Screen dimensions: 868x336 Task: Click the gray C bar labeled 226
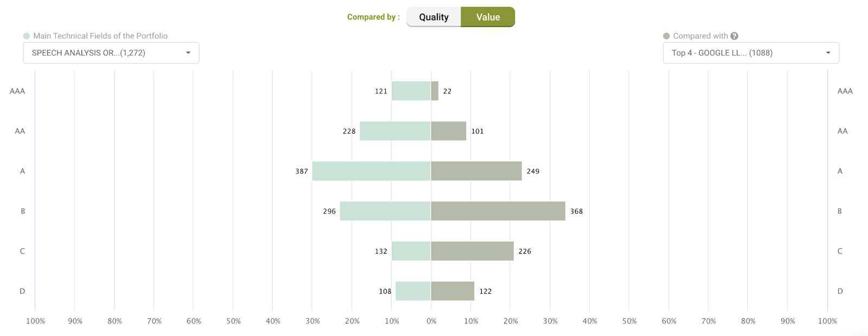click(472, 251)
